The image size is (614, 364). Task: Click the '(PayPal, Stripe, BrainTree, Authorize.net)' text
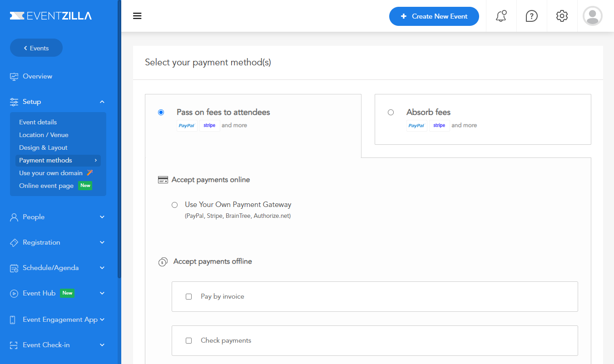238,216
